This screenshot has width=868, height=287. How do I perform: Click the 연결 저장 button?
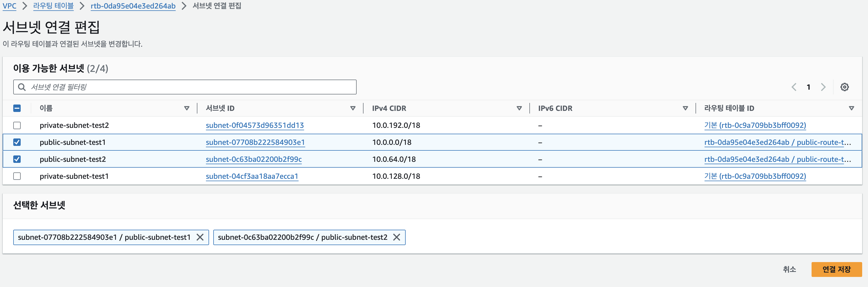(x=836, y=269)
